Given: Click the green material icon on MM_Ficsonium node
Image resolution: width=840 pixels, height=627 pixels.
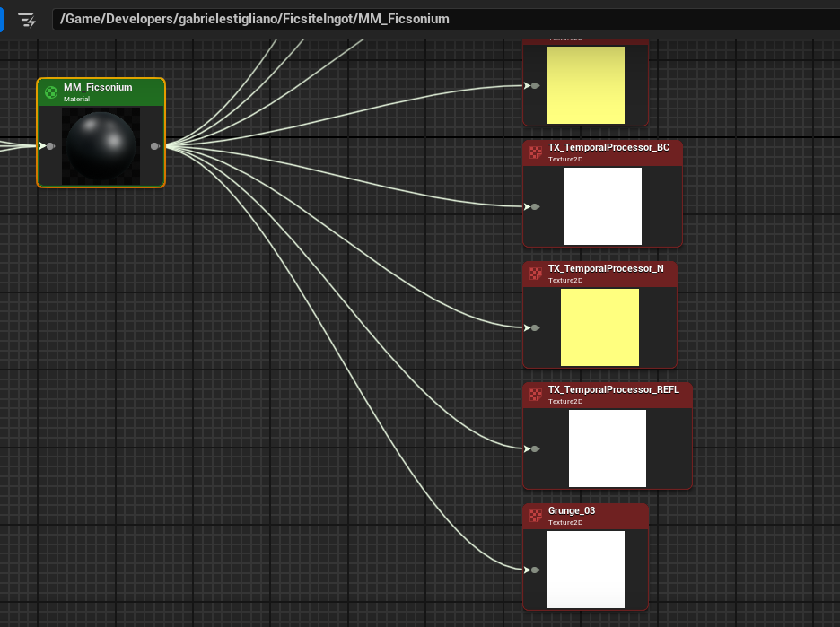Looking at the screenshot, I should tap(51, 92).
